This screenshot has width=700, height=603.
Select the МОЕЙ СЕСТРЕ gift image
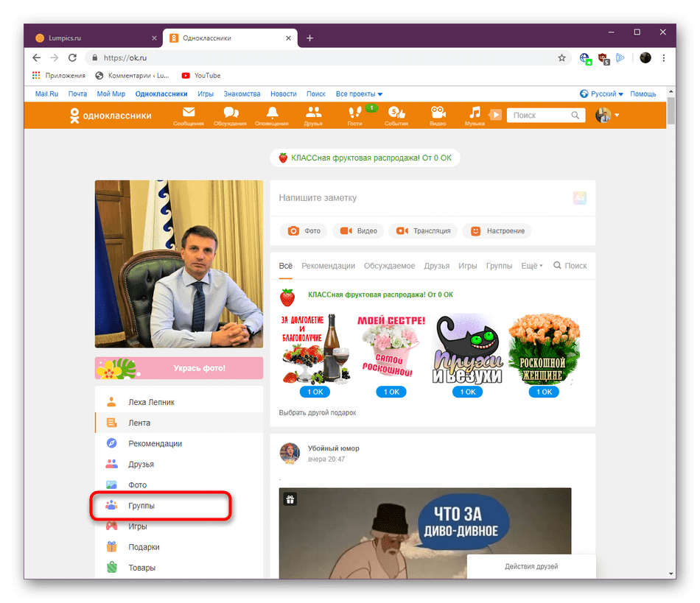click(x=391, y=348)
